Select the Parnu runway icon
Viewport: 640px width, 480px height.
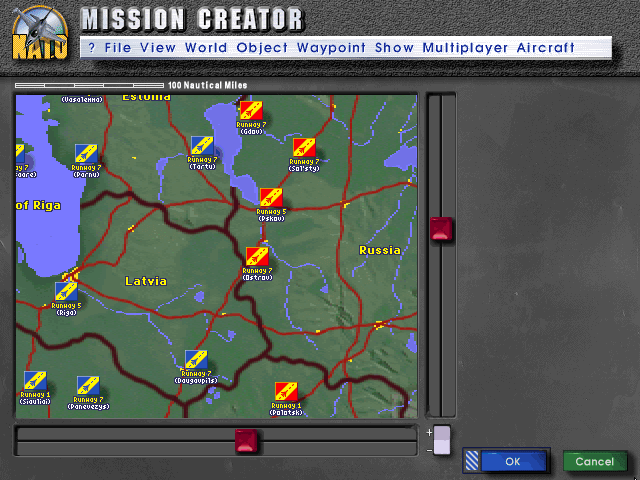coord(87,154)
